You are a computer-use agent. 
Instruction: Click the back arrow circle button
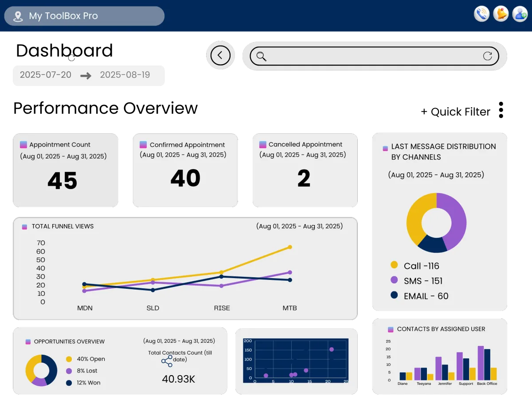pos(220,55)
